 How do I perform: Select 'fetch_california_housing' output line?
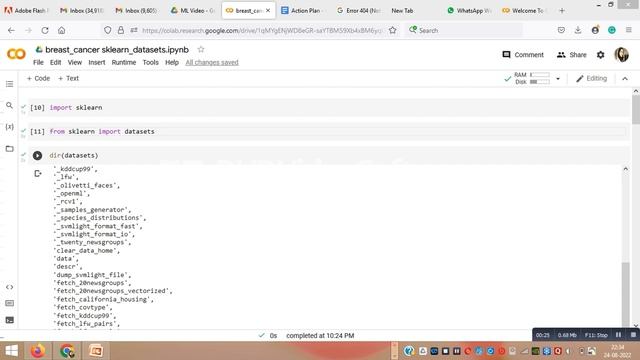coord(103,299)
